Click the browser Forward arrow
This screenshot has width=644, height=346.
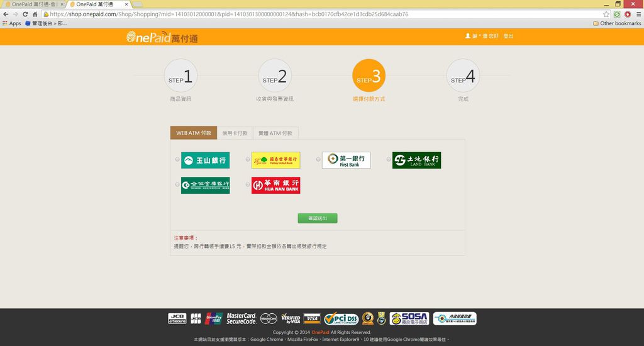pos(15,14)
